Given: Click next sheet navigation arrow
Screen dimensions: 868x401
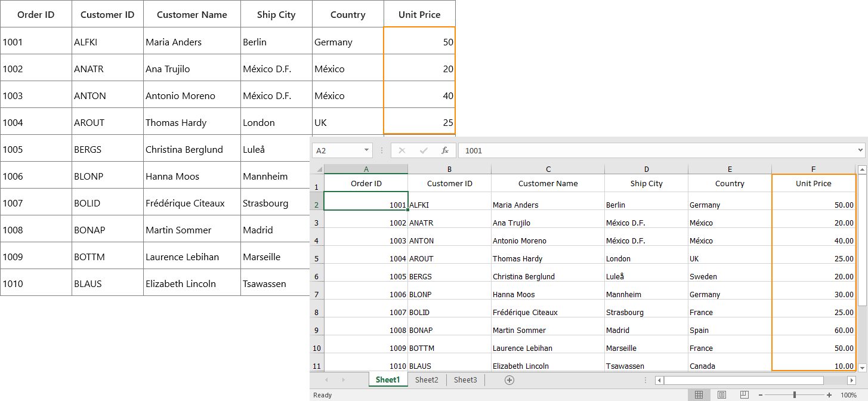Looking at the screenshot, I should 343,380.
